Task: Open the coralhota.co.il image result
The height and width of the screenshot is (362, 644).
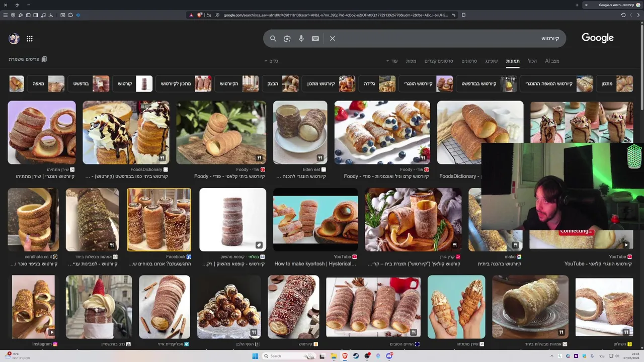Action: [33, 220]
